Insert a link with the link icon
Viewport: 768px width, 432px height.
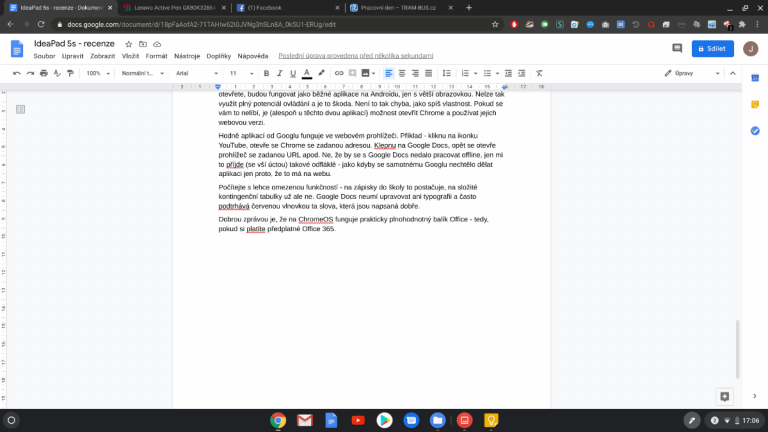click(338, 73)
